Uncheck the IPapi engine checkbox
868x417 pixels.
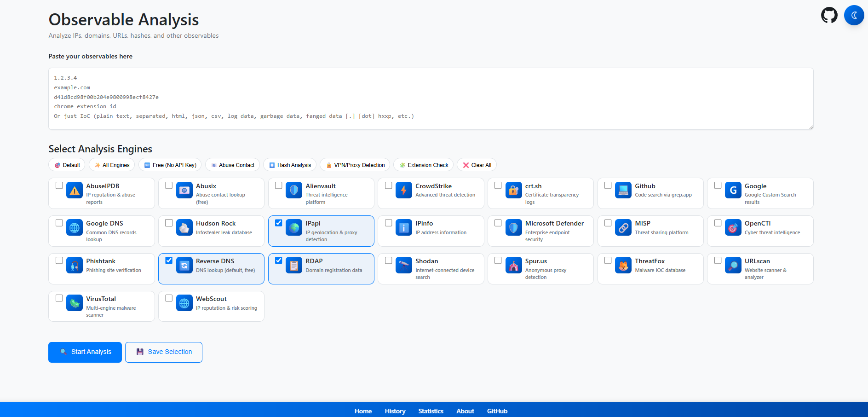coord(279,223)
